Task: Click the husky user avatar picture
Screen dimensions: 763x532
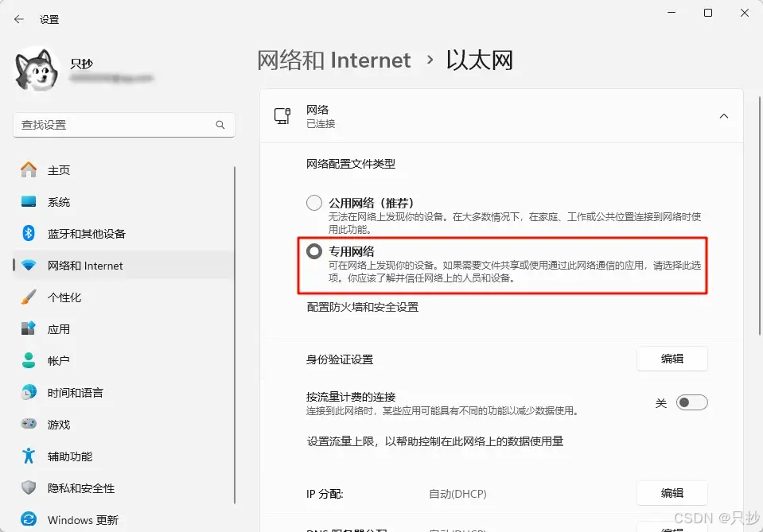Action: [x=37, y=69]
